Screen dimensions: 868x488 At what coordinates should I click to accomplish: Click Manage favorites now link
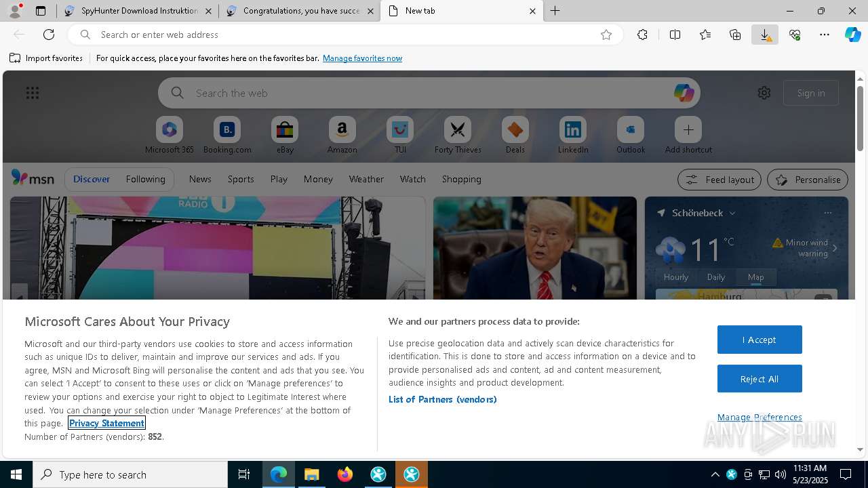(x=362, y=58)
